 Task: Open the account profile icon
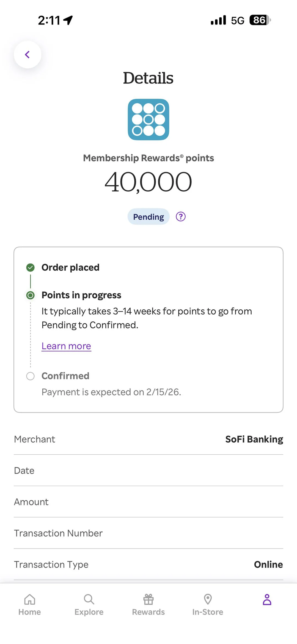267,600
